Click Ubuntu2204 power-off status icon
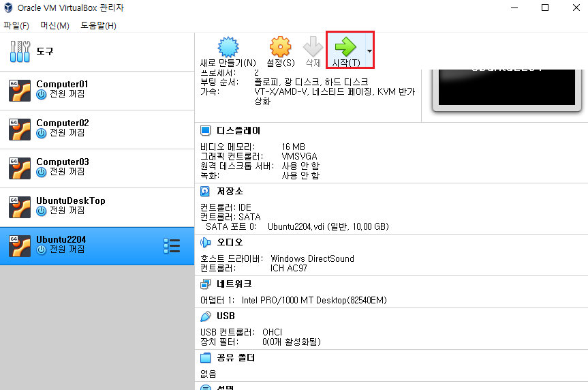This screenshot has height=390, width=588. point(42,250)
